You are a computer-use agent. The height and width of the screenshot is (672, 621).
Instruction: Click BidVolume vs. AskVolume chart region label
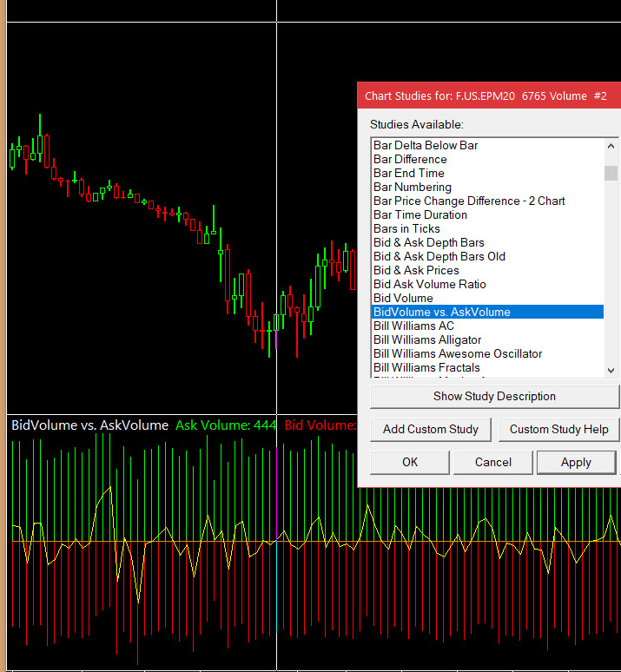[89, 425]
